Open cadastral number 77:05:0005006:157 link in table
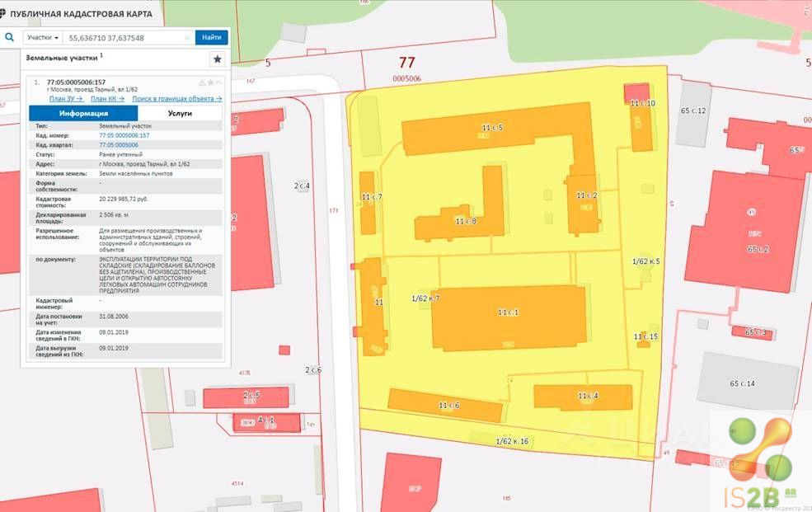Screen dimensions: 812x512 coord(124,135)
